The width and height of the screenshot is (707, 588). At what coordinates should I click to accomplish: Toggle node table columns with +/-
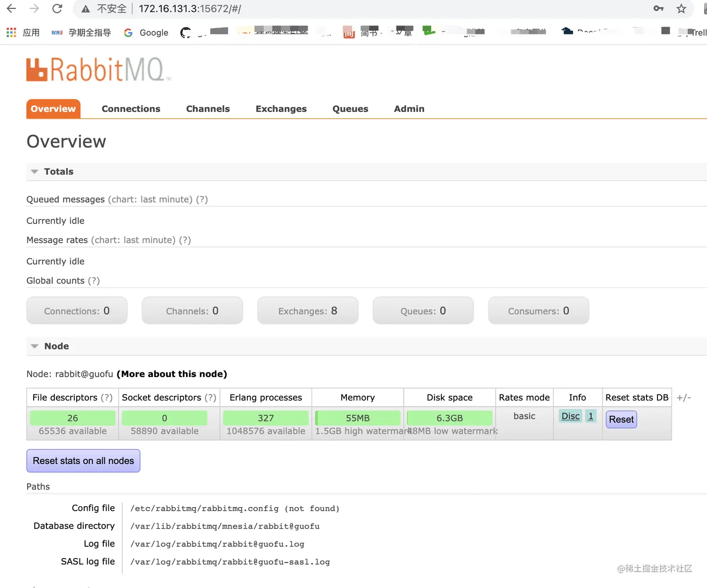[684, 398]
